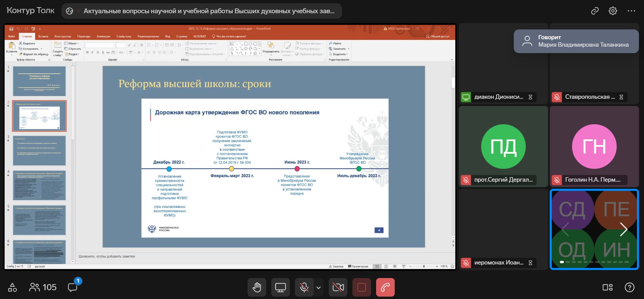Start screen sharing with the monitor icon
The height and width of the screenshot is (299, 644).
point(280,287)
